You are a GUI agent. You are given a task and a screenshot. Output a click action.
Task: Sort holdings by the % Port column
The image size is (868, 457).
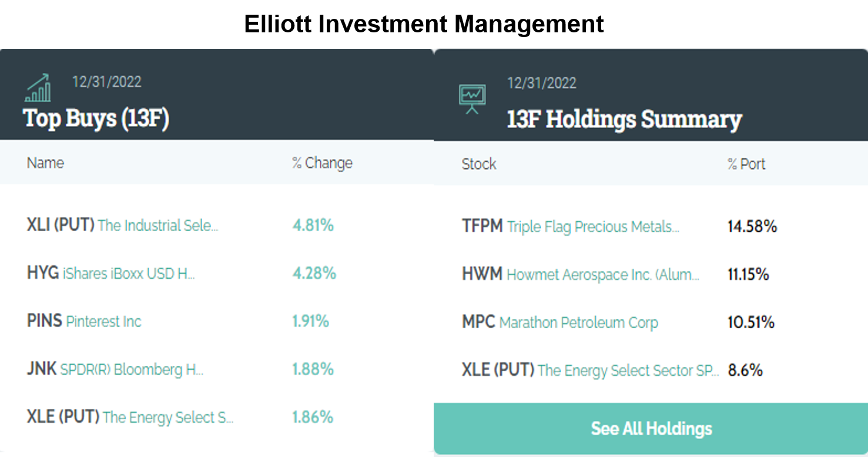[746, 164]
